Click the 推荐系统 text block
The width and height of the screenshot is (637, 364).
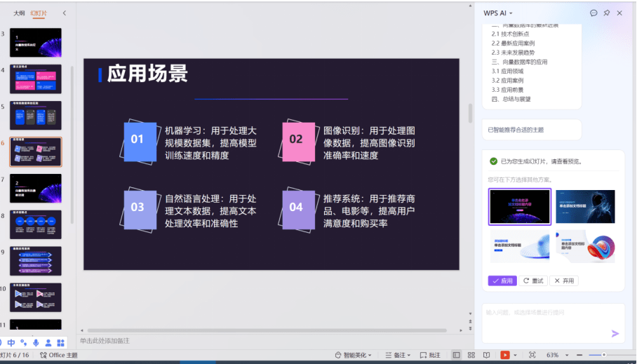pyautogui.click(x=369, y=211)
